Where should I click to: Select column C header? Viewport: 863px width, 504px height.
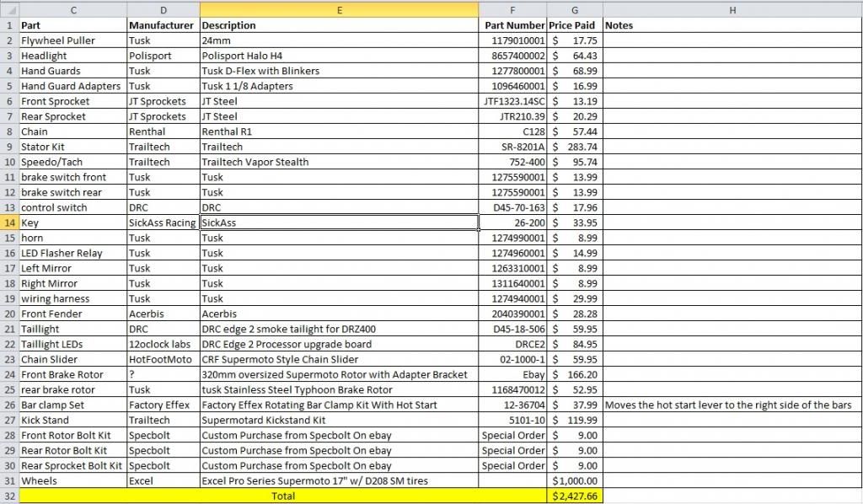[72, 9]
